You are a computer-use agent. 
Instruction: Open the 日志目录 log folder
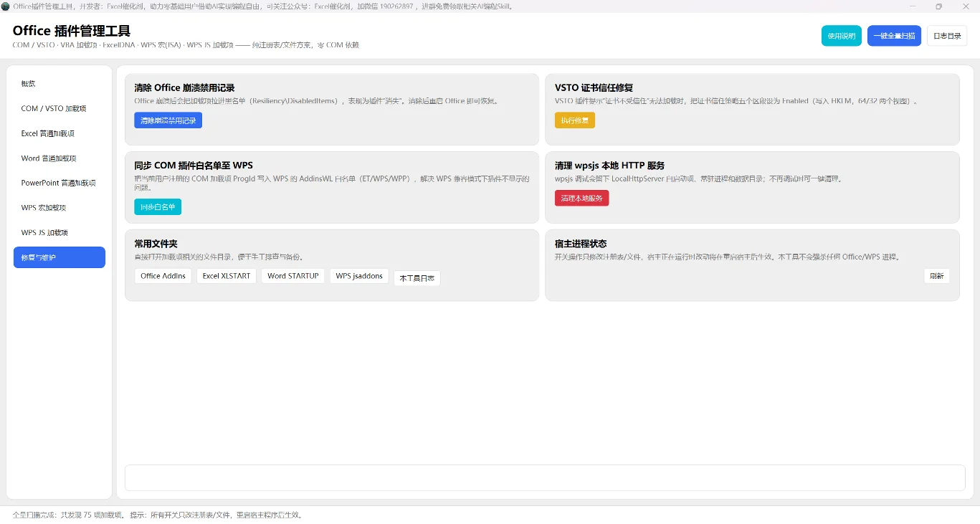[947, 36]
